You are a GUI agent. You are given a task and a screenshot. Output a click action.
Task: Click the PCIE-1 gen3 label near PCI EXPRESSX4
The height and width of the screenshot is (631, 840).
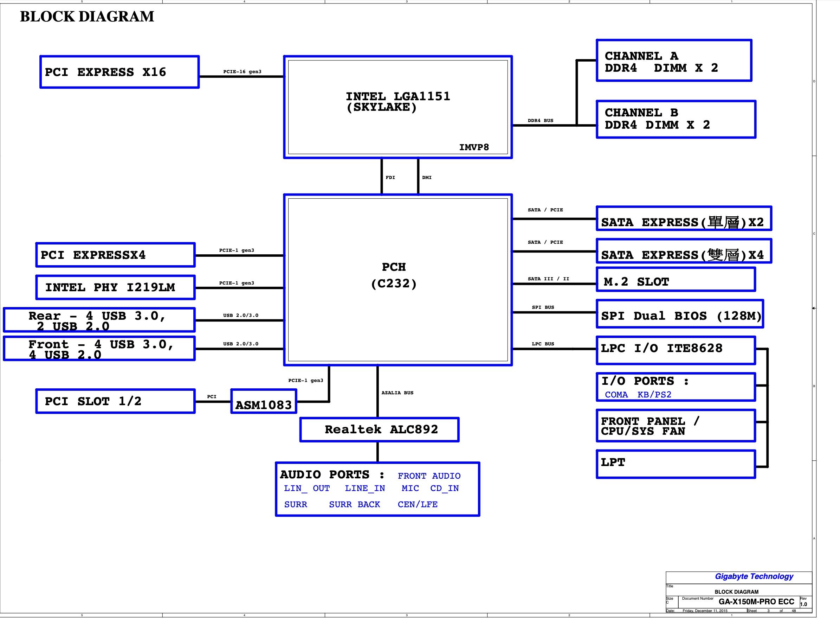(x=237, y=250)
